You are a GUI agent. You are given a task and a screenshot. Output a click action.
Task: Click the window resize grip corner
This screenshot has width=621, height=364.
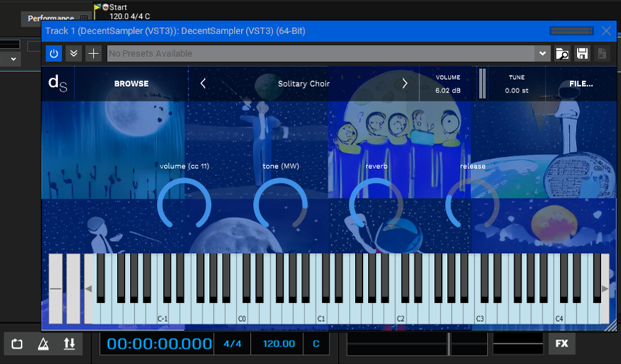click(611, 326)
